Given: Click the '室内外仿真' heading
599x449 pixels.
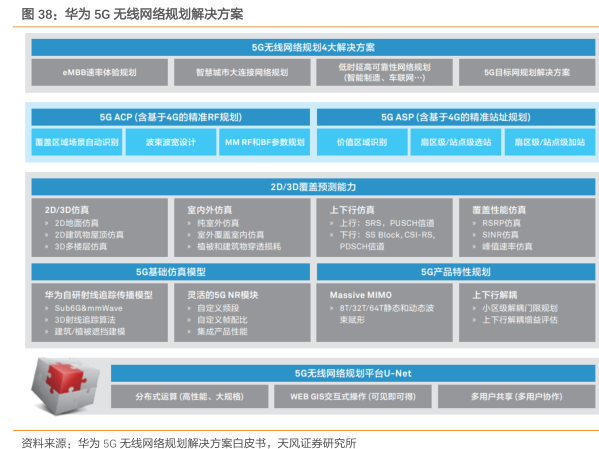Looking at the screenshot, I should (209, 210).
